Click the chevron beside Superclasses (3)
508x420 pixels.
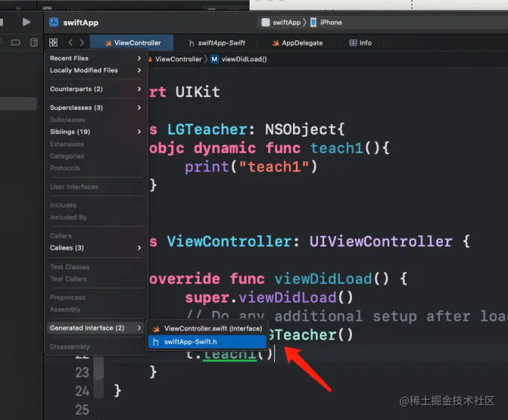pos(139,108)
